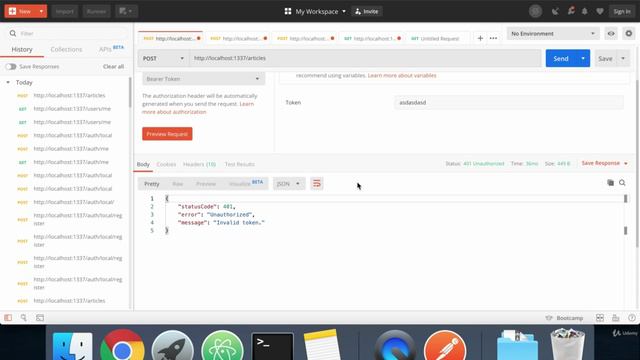The width and height of the screenshot is (640, 360).
Task: Toggle the Save Responses switch
Action: tap(11, 67)
